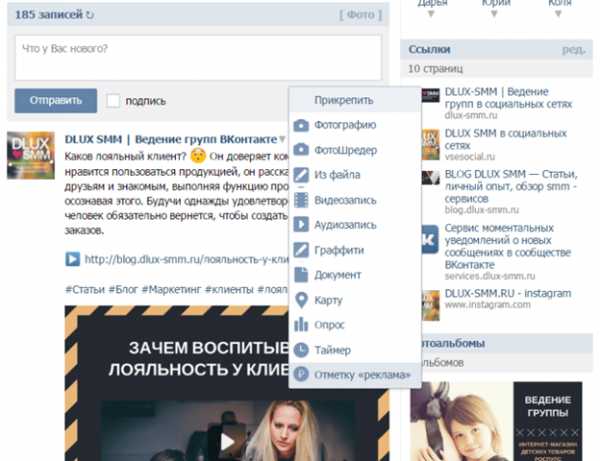Image resolution: width=600 pixels, height=461 pixels.
Task: Click the bar chart icon next to Опрос
Action: pos(301,325)
